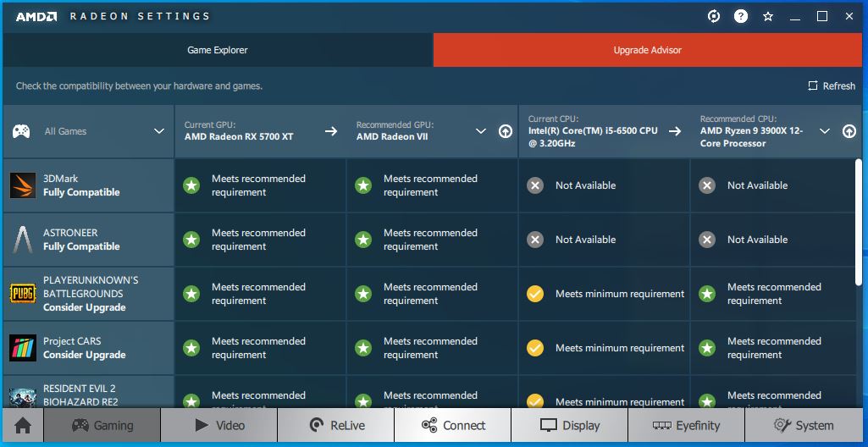The image size is (868, 447).
Task: Click the green star in PUBG recommended CPU cell
Action: pyautogui.click(x=706, y=294)
